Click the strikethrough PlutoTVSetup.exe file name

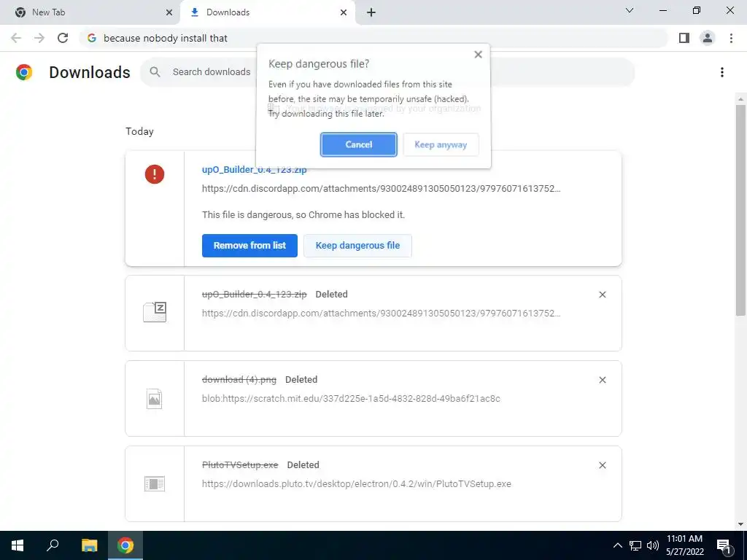[240, 464]
